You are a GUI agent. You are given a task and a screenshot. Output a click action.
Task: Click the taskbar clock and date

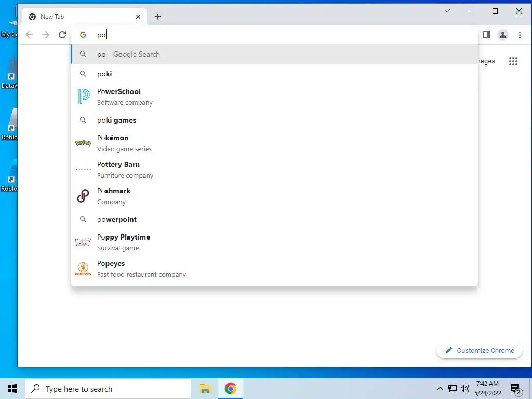click(487, 389)
